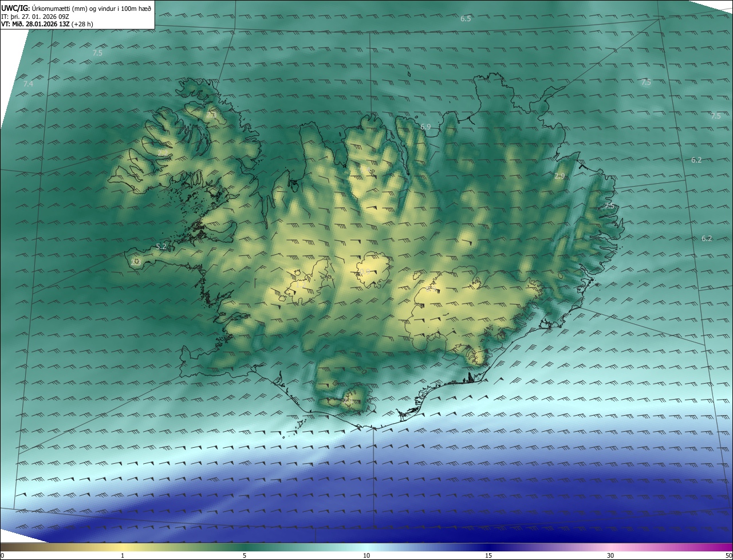
Task: Click the 5.2 value label in Breiðafjörður
Action: pos(161,247)
